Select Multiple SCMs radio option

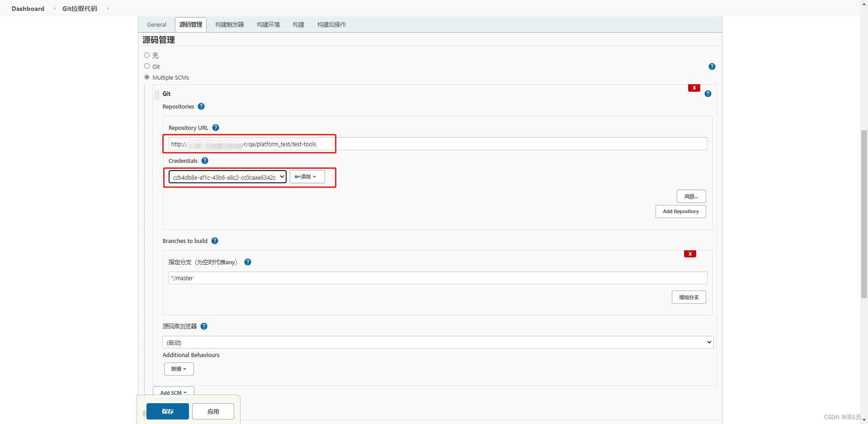(147, 77)
